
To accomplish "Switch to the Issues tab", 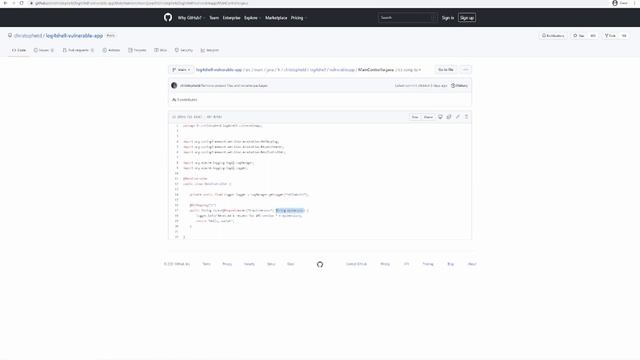I will [44, 50].
